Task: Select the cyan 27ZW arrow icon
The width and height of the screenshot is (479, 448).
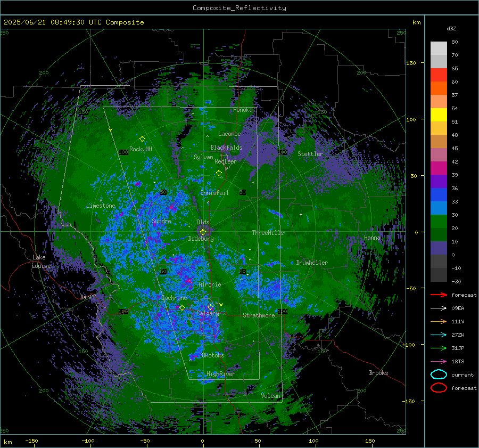Action: point(439,335)
